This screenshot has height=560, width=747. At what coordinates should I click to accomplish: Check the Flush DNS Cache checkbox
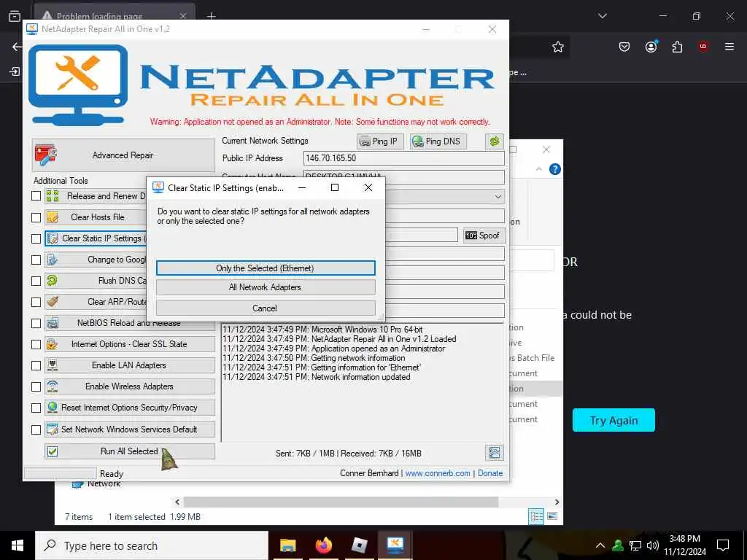pos(36,281)
